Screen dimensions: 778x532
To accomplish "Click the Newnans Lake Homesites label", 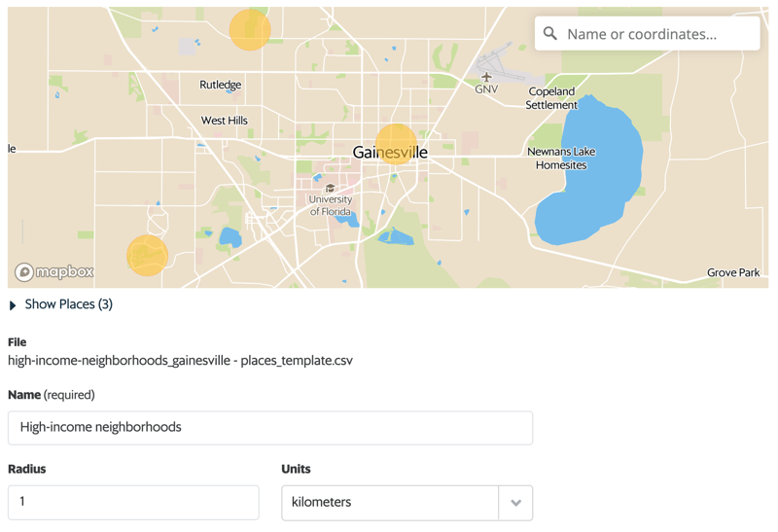I will click(561, 159).
